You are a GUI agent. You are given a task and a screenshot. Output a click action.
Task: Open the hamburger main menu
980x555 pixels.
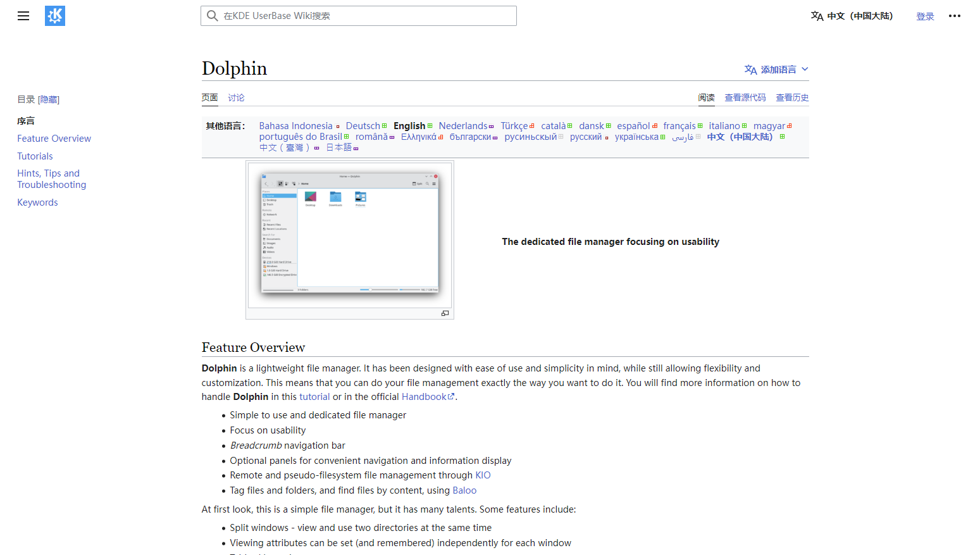click(23, 16)
